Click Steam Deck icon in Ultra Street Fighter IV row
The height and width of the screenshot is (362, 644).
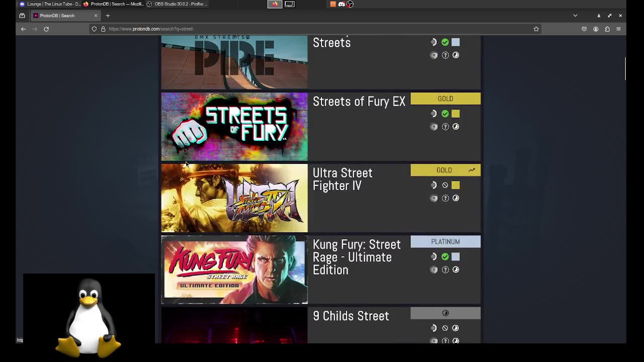434,185
